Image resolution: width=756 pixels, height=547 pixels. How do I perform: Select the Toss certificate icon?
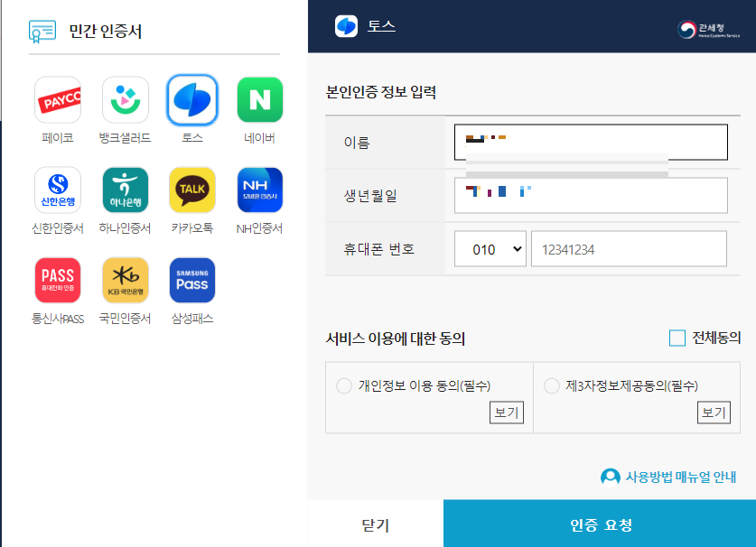192,100
